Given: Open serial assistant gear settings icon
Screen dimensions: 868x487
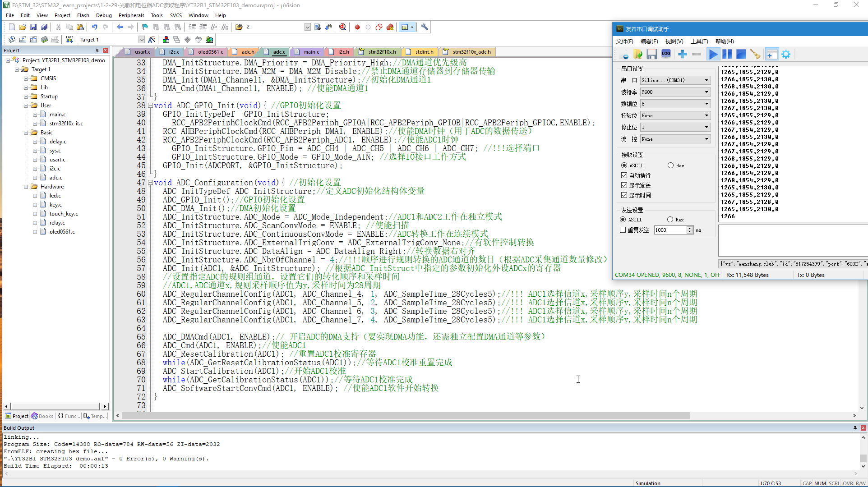Looking at the screenshot, I should 786,55.
